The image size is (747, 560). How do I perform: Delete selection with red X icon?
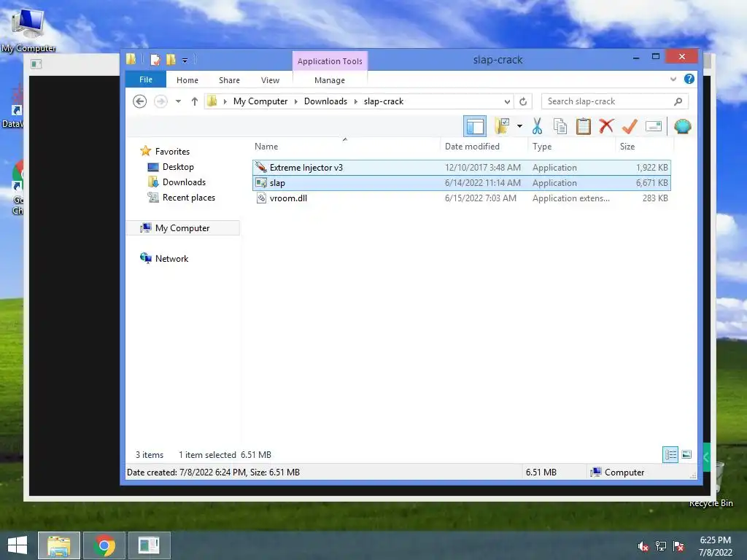point(606,126)
